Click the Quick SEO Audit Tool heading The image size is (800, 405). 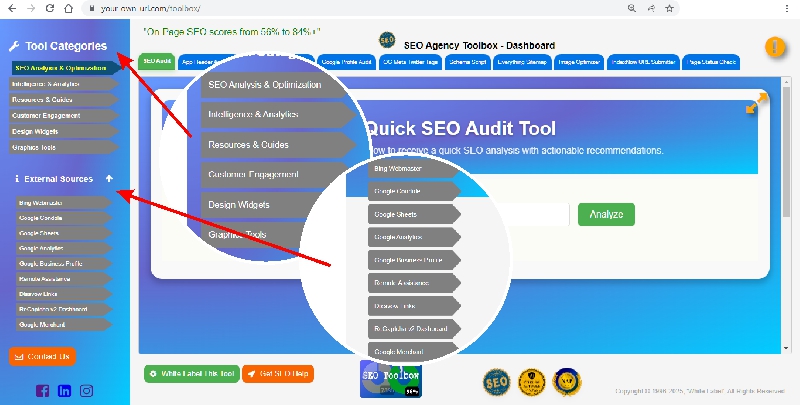tap(461, 129)
